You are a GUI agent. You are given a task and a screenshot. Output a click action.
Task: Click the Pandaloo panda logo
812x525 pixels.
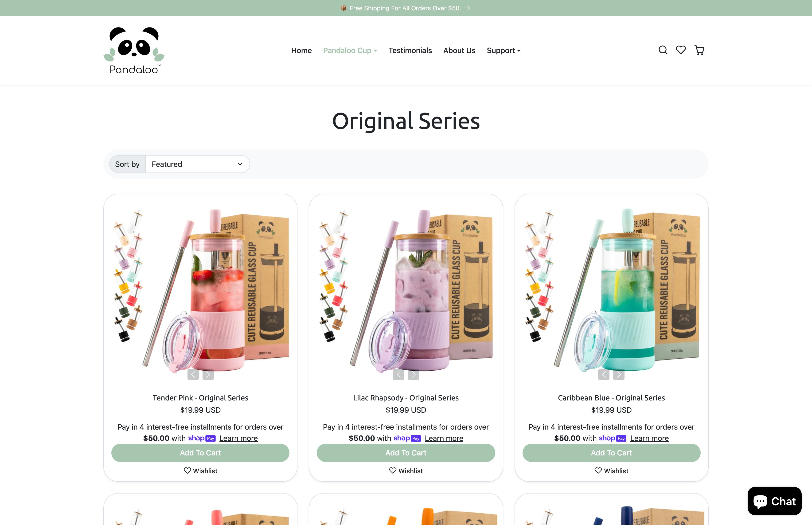click(134, 51)
